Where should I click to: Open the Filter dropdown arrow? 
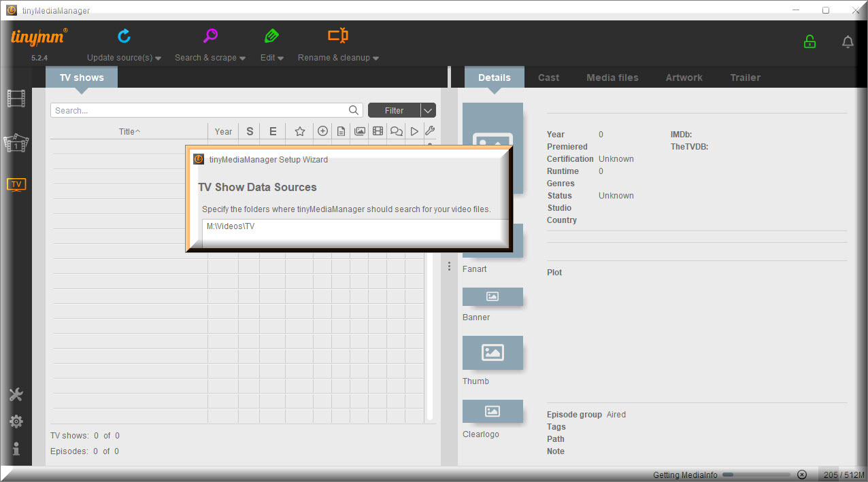coord(428,110)
